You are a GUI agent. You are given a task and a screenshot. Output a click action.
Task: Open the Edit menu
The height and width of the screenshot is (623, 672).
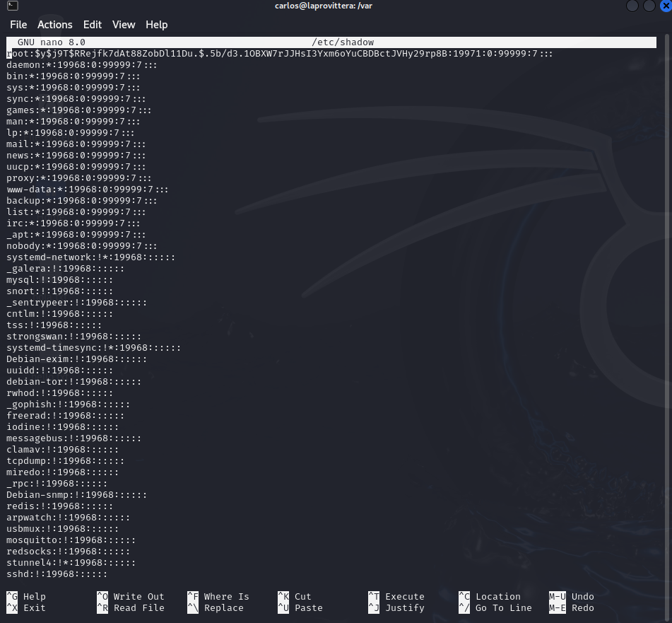92,25
